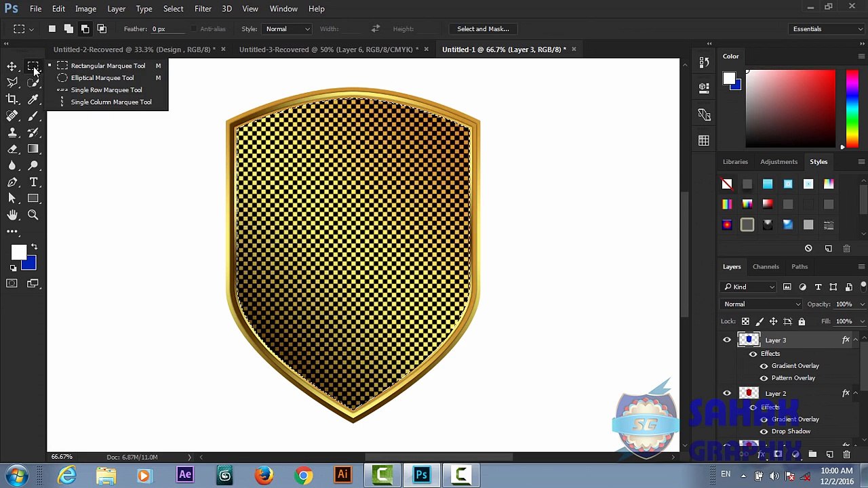This screenshot has width=868, height=488.
Task: Open the Opacity slider dropdown arrow
Action: 861,304
